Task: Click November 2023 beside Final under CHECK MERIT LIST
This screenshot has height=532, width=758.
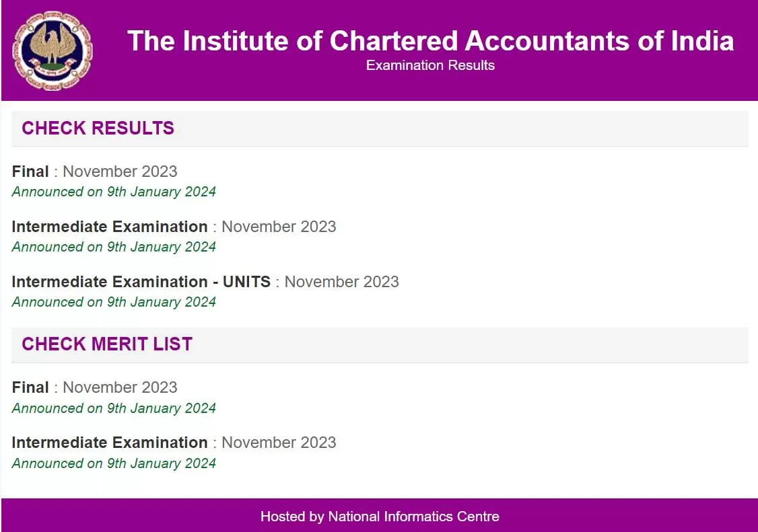Action: [120, 387]
